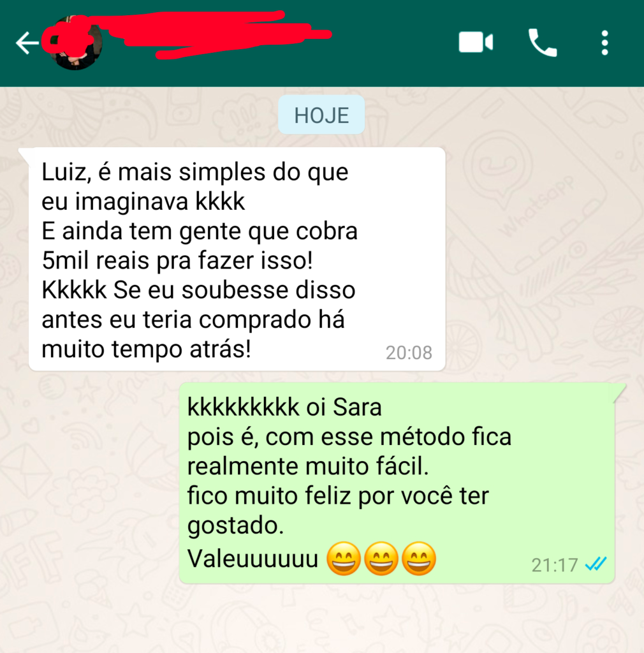Click the last grinning emoji

click(x=419, y=559)
